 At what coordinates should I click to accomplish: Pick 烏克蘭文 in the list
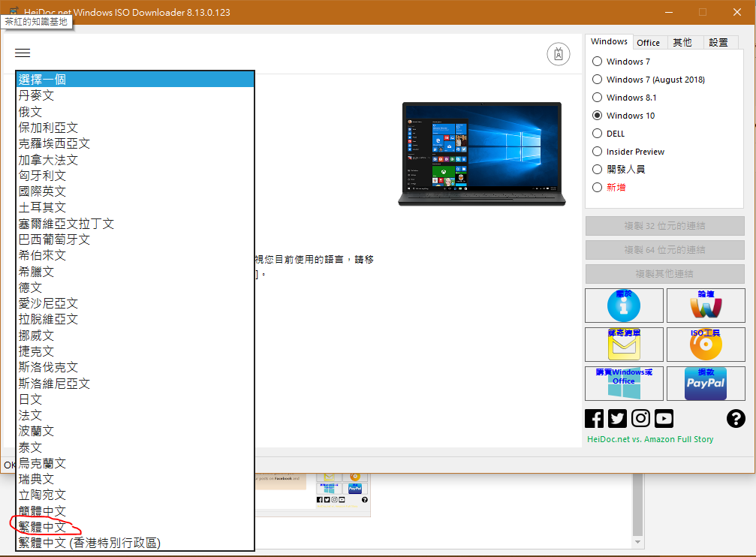tap(135, 463)
